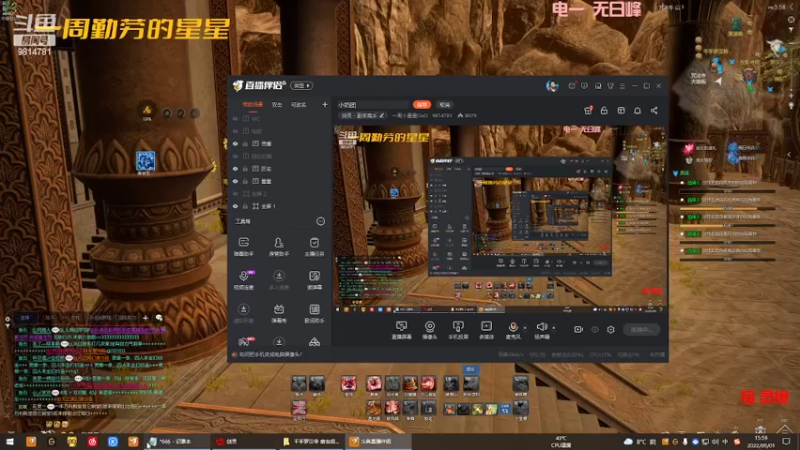
Task: Open the 弹幕秀 tool
Action: pyautogui.click(x=279, y=313)
